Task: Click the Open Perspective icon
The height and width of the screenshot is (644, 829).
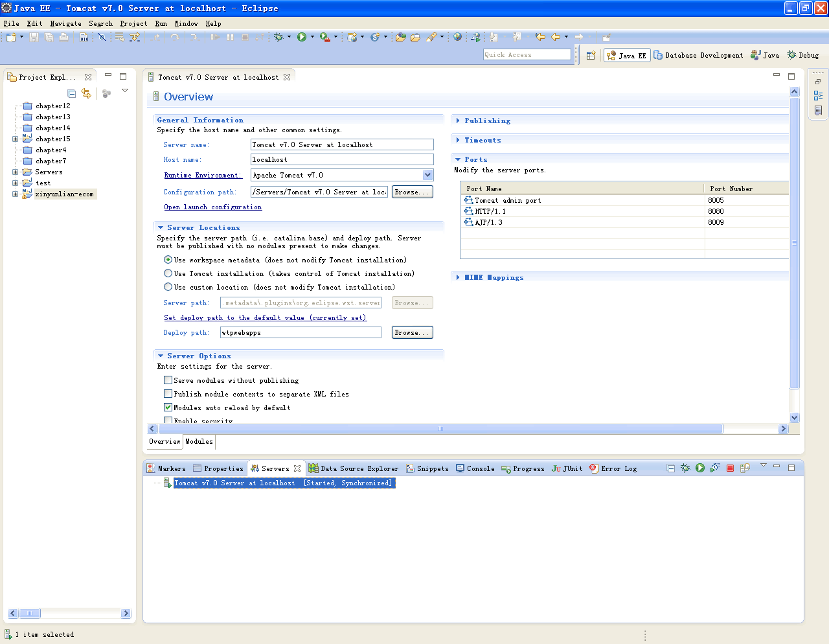Action: pos(591,55)
